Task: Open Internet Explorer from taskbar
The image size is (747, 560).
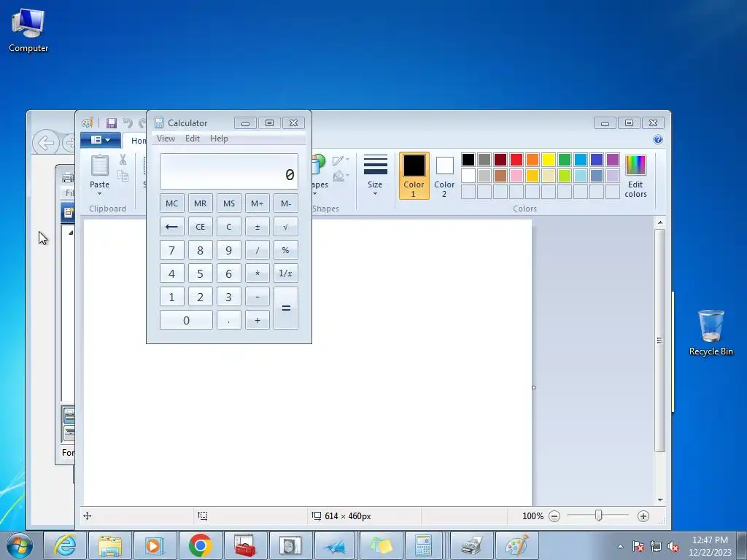Action: [65, 545]
